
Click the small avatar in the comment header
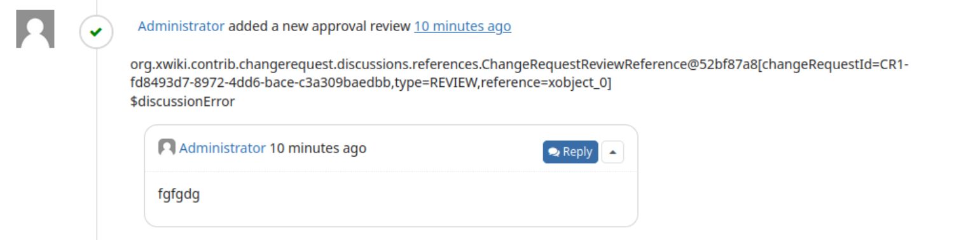[167, 148]
